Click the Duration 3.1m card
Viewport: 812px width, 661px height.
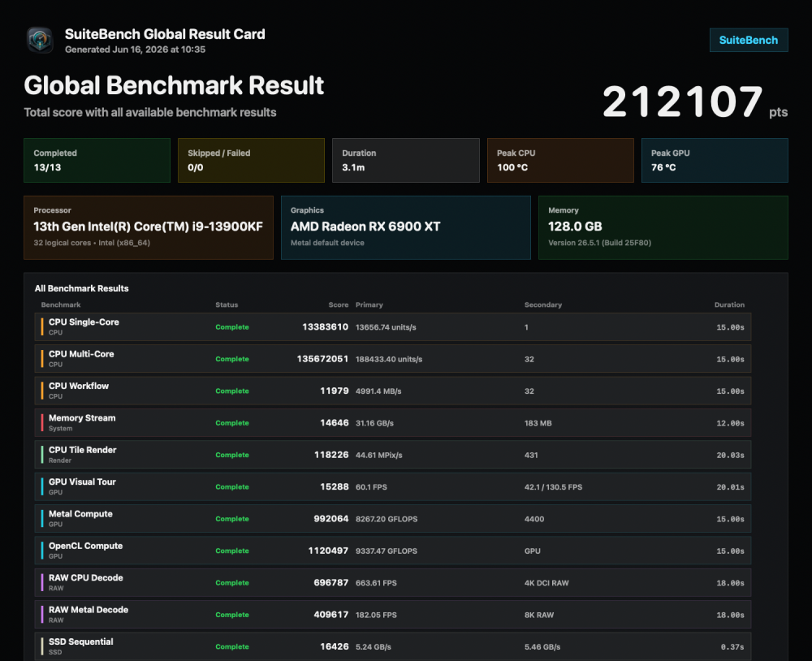pyautogui.click(x=405, y=160)
